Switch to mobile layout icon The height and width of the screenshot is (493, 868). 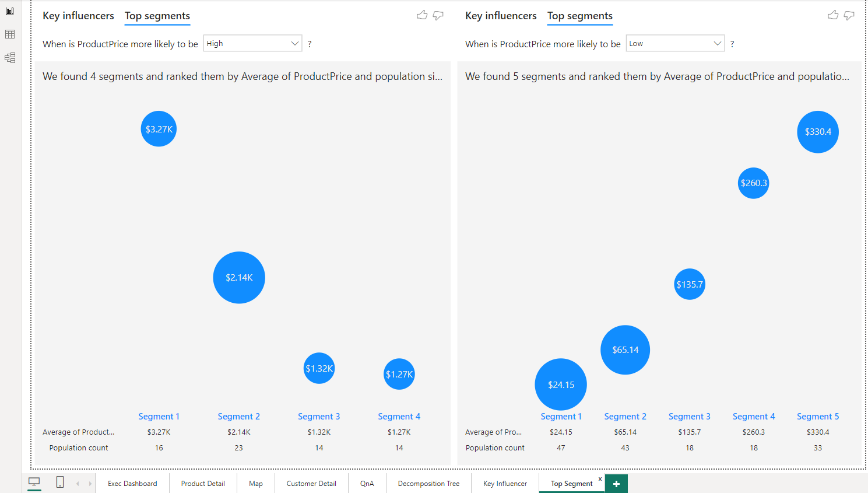click(x=60, y=482)
